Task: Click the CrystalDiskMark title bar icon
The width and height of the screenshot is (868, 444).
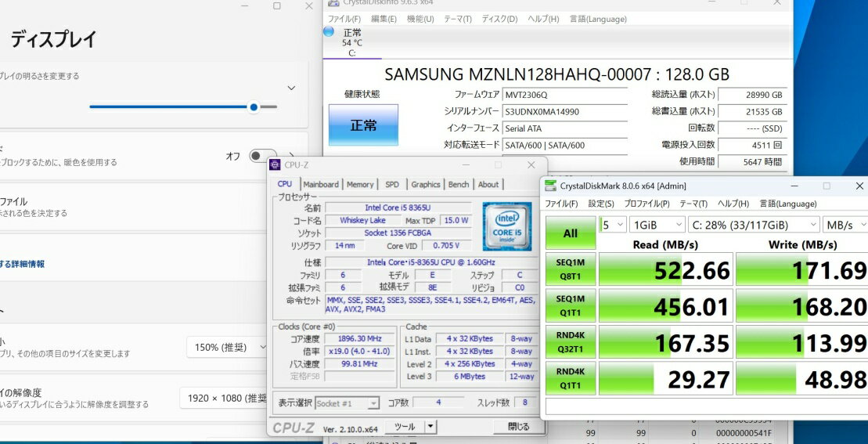Action: [549, 186]
